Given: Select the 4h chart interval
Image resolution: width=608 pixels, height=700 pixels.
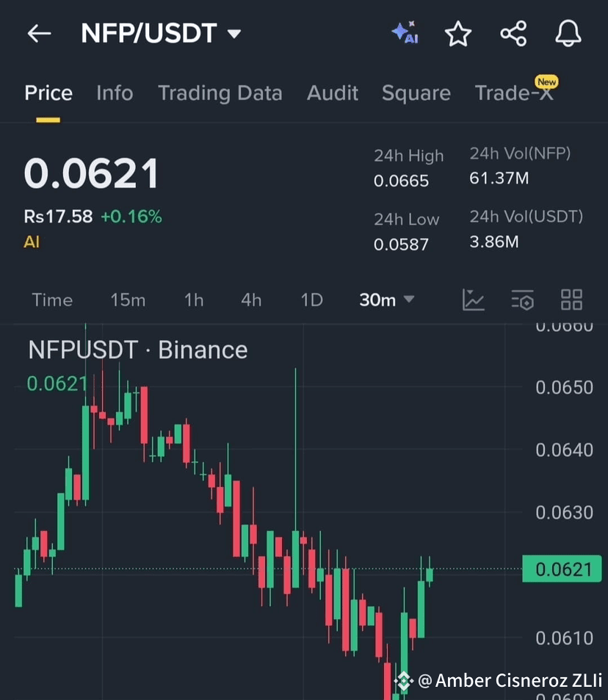Looking at the screenshot, I should click(x=251, y=300).
